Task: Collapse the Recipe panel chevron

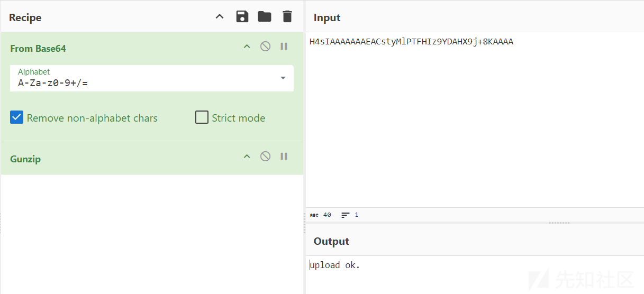Action: pos(220,16)
